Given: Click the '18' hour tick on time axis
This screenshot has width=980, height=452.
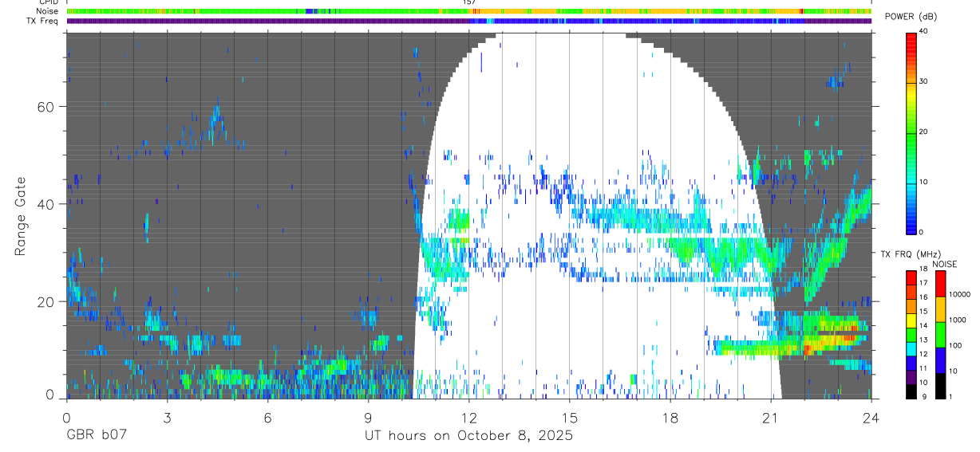Looking at the screenshot, I should coord(670,418).
